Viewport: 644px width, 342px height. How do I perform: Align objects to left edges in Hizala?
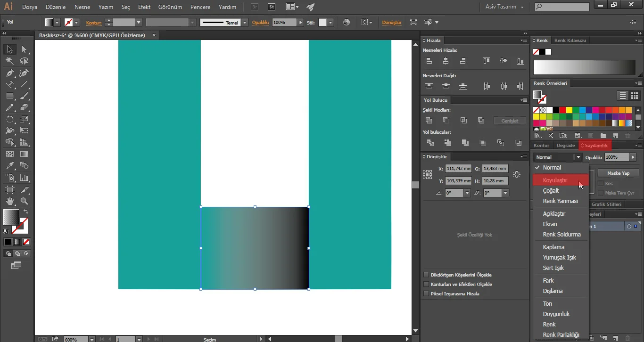pos(429,61)
